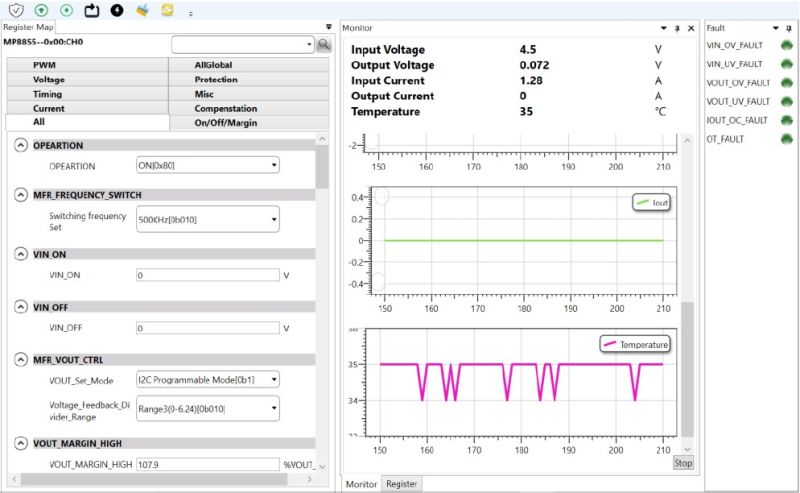The image size is (800, 493).
Task: Click the VIN_OV_FAULT green indicator
Action: tap(787, 45)
